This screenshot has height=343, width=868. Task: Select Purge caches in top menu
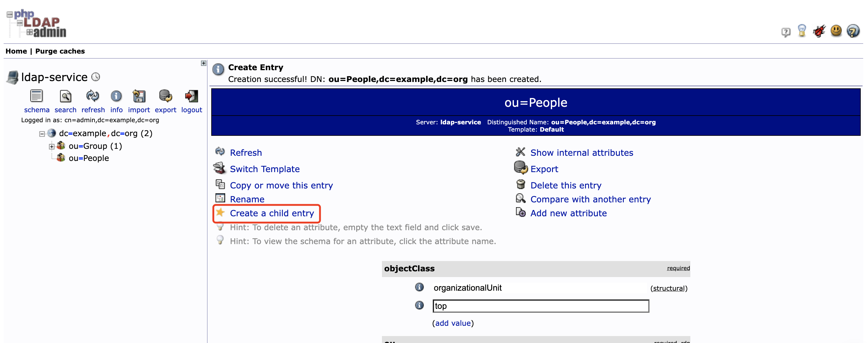(60, 51)
